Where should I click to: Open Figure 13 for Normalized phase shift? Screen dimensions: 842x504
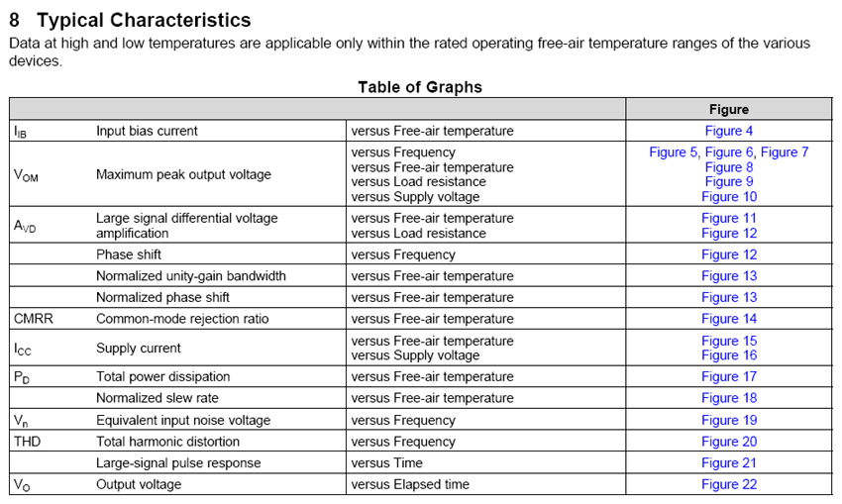728,298
